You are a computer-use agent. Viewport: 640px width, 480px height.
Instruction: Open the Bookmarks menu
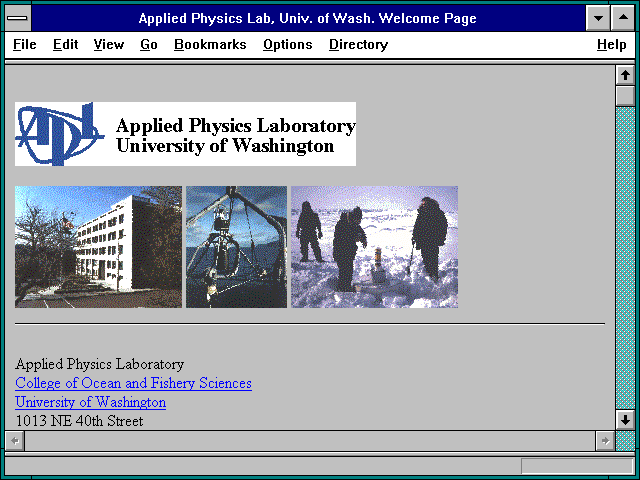click(x=210, y=44)
